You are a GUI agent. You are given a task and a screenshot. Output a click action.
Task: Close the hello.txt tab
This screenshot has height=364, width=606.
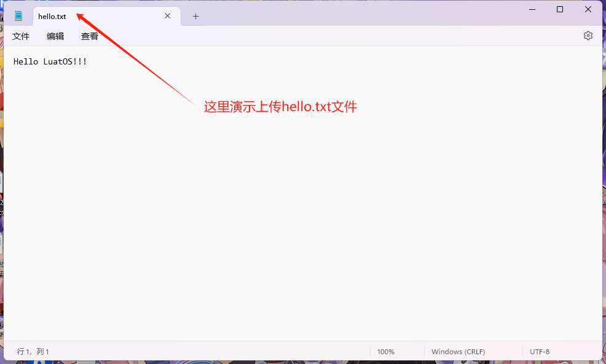pos(167,16)
